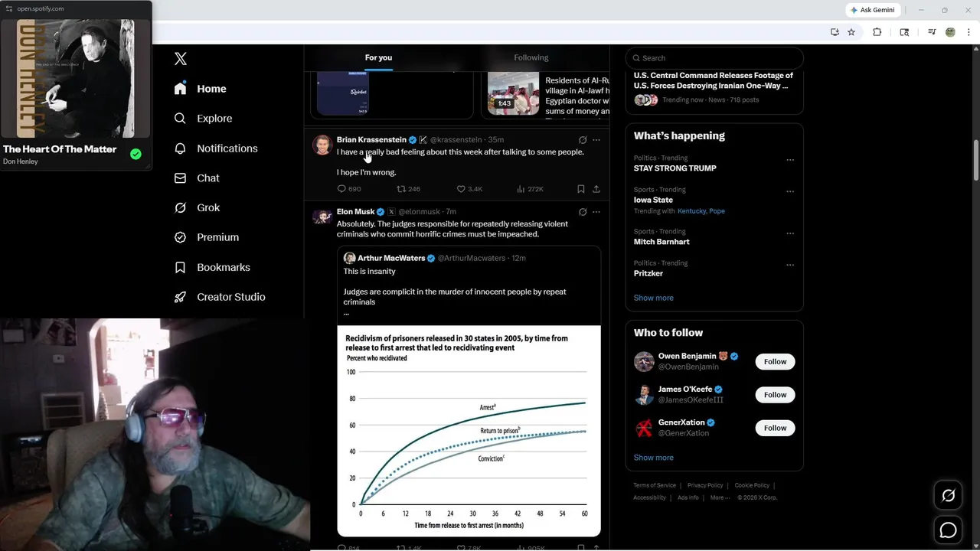Open Grok actions on Elon Musk's post
The image size is (980, 551).
[583, 212]
